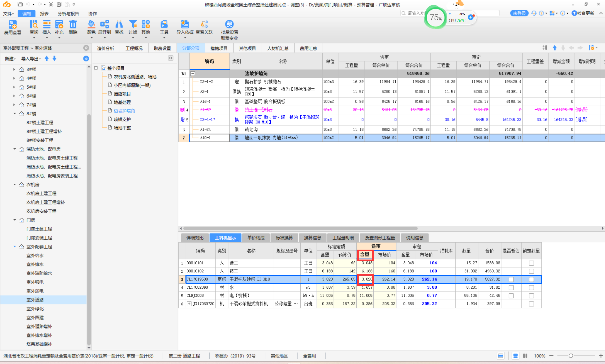Click the 检查更新 icon
605x364 pixels.
[574, 13]
